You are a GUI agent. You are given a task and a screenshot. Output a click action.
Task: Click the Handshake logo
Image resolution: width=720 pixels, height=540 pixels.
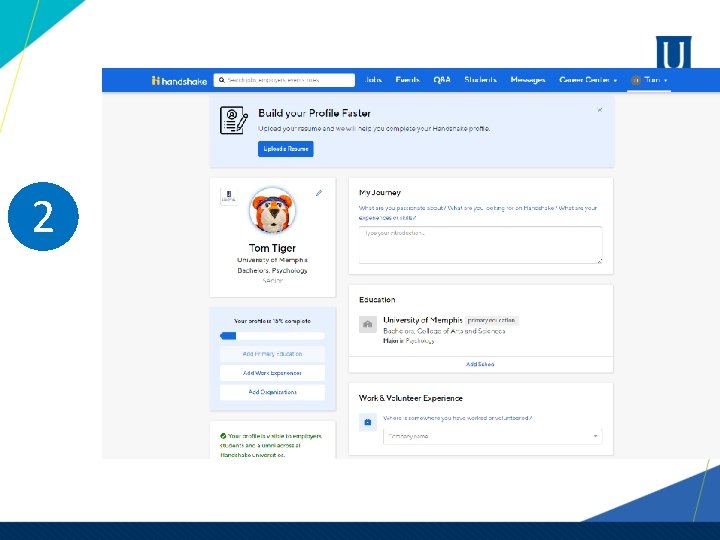180,81
